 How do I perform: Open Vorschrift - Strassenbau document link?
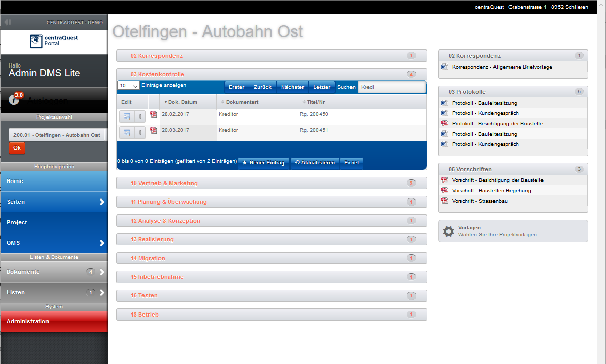pos(480,201)
